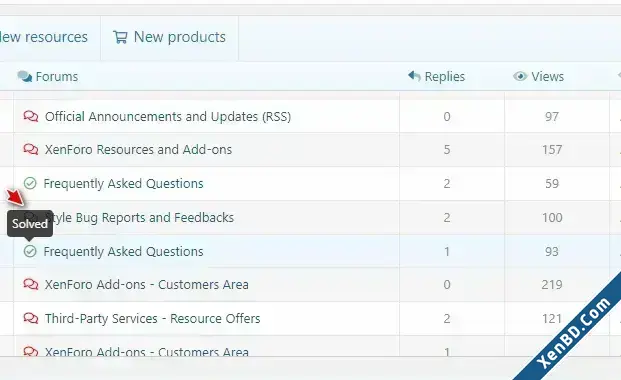Open Official Announcements and Updates (RSS) thread
The height and width of the screenshot is (380, 621).
click(x=168, y=117)
